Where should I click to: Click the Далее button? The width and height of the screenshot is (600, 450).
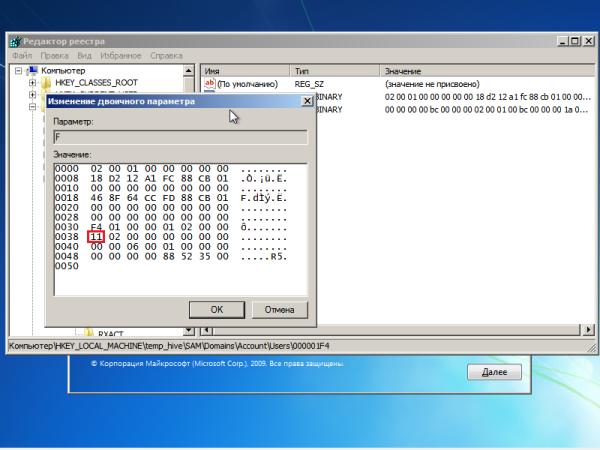[x=494, y=371]
